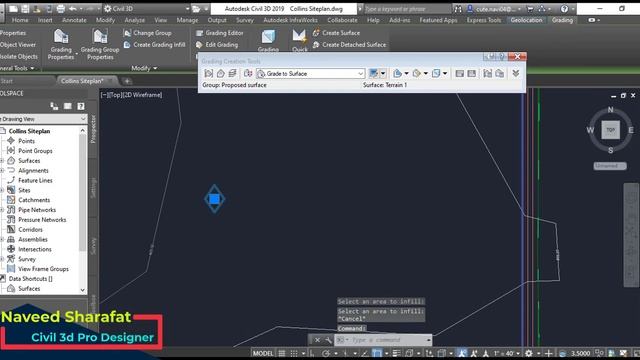Click the blue square grip in drawing
This screenshot has width=640, height=360.
[x=214, y=199]
